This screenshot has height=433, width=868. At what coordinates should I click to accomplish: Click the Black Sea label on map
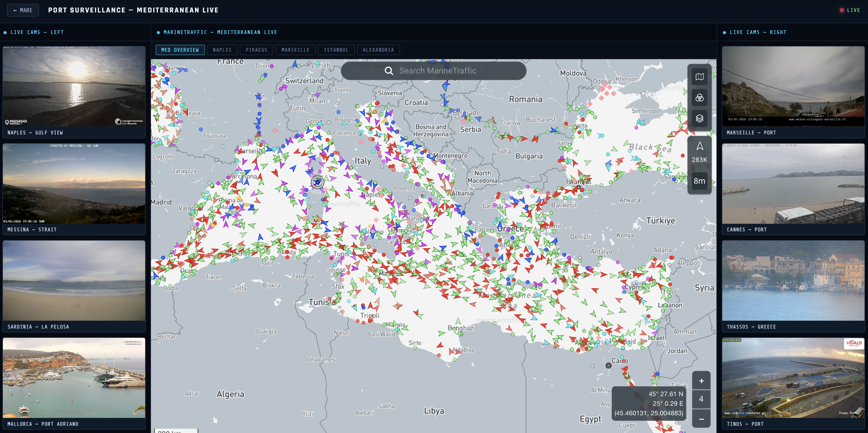650,147
